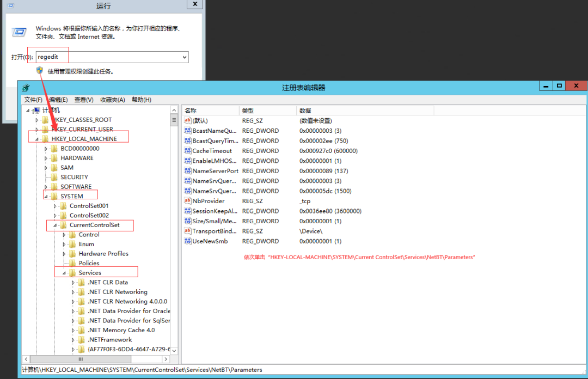Click the SECURITY key folder icon
The width and height of the screenshot is (588, 379).
pyautogui.click(x=54, y=177)
